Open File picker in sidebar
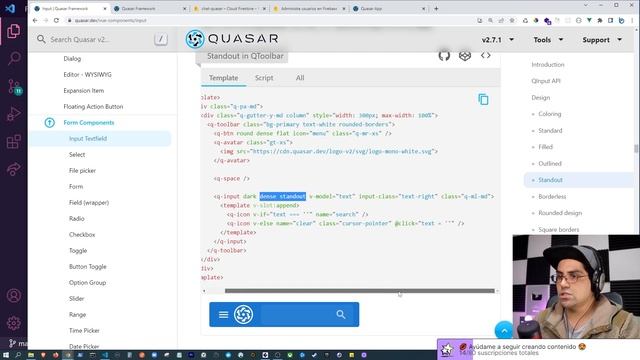 (x=82, y=170)
